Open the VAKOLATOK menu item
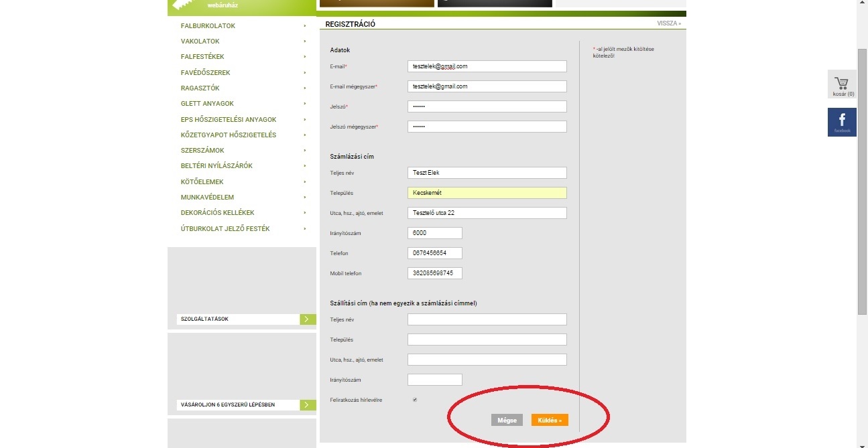Image resolution: width=868 pixels, height=448 pixels. [200, 42]
